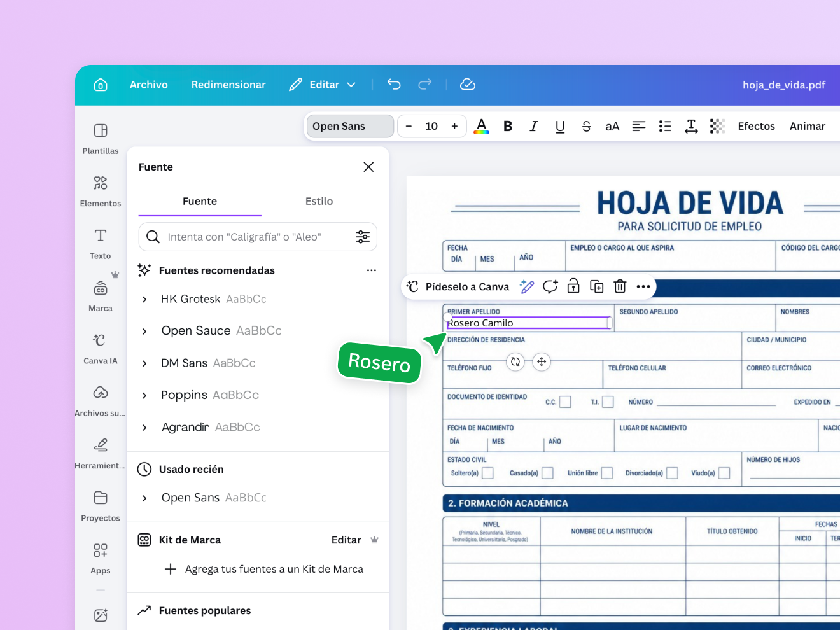Open Apps in the sidebar

coord(101,559)
